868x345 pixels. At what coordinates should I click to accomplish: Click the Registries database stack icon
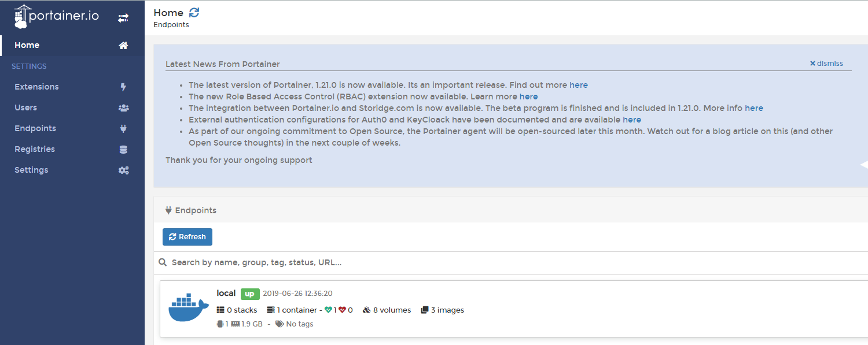tap(123, 149)
